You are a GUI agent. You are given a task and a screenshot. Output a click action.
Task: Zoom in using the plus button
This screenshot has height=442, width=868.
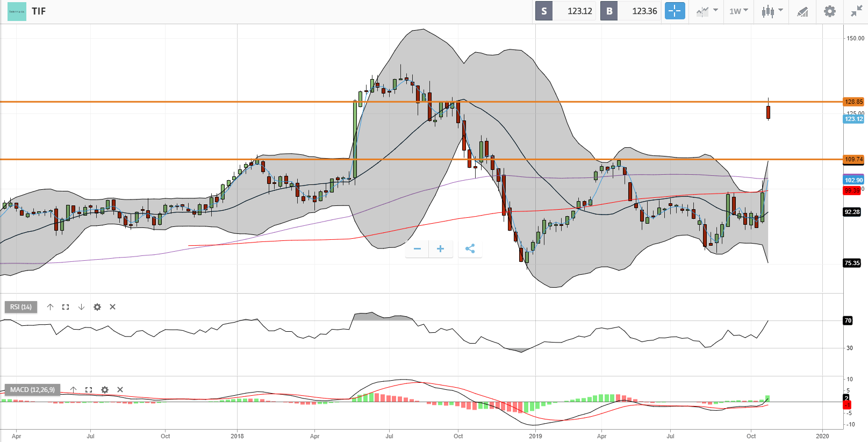[441, 249]
